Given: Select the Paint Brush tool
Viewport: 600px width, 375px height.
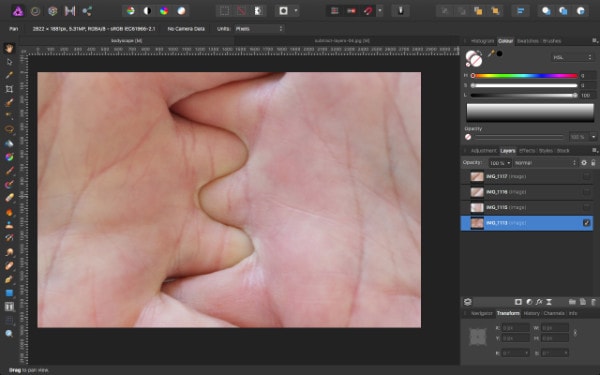Looking at the screenshot, I should tap(9, 171).
